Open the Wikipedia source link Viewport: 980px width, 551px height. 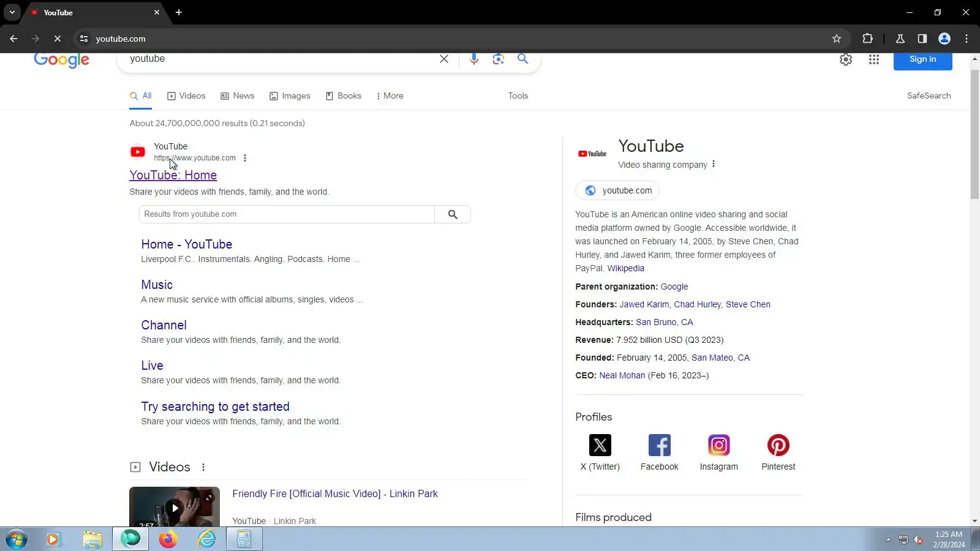tap(626, 268)
